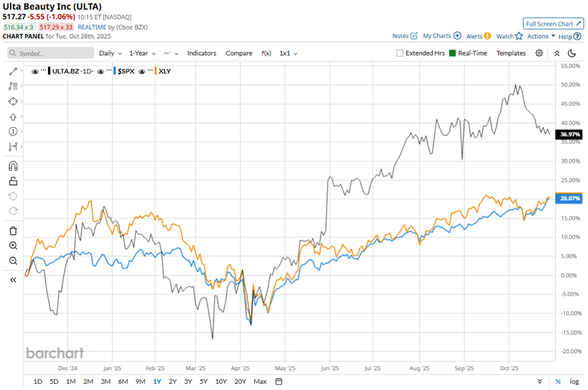Expand the line tool submenu arrow

pos(22,71)
